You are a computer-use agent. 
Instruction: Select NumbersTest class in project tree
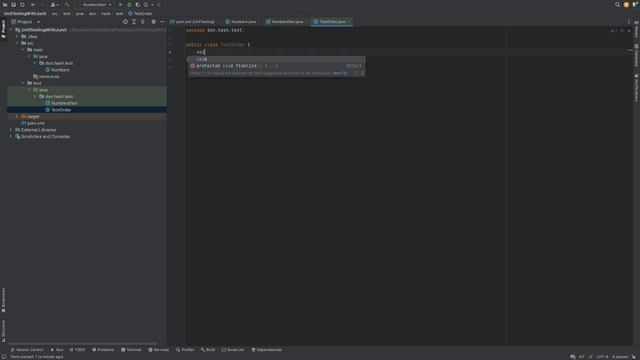61,103
